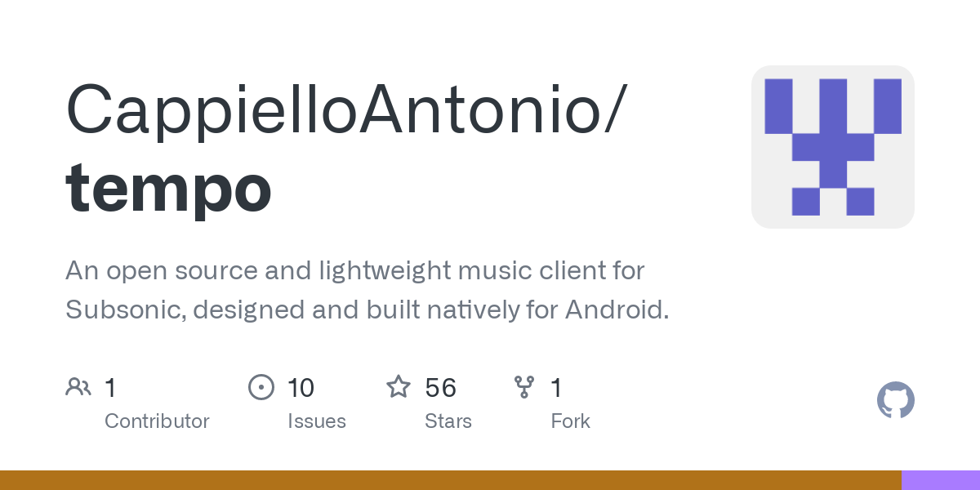Click the purple language bar segment
980x490 pixels.
940,480
